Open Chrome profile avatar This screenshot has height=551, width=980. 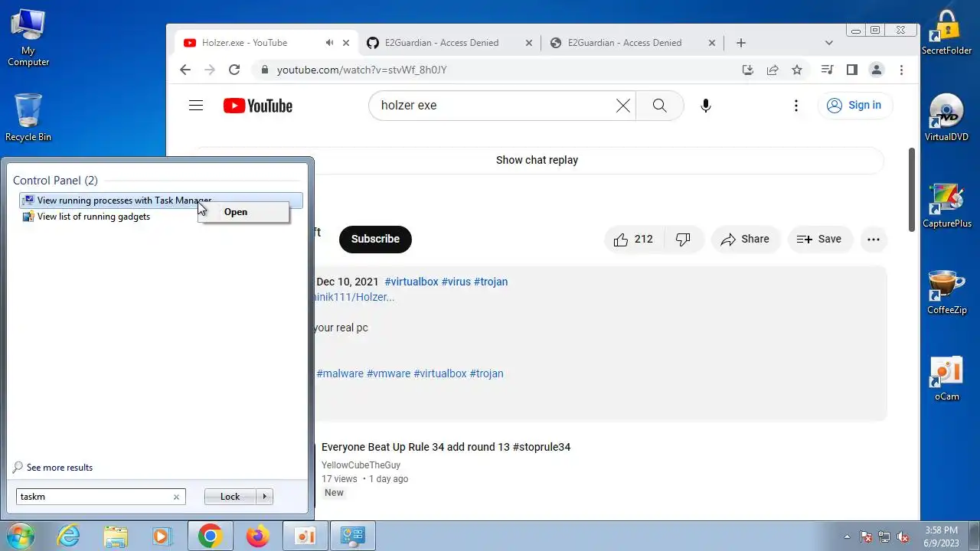coord(877,70)
